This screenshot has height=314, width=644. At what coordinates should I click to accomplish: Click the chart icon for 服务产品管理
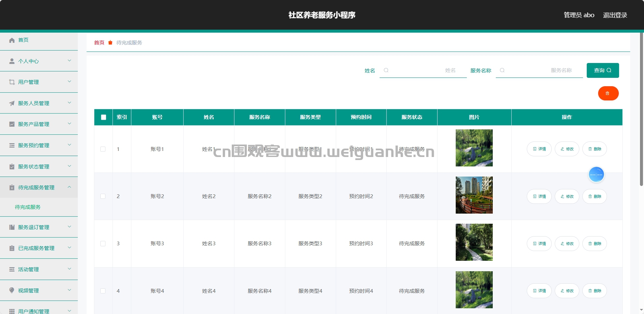click(x=12, y=124)
